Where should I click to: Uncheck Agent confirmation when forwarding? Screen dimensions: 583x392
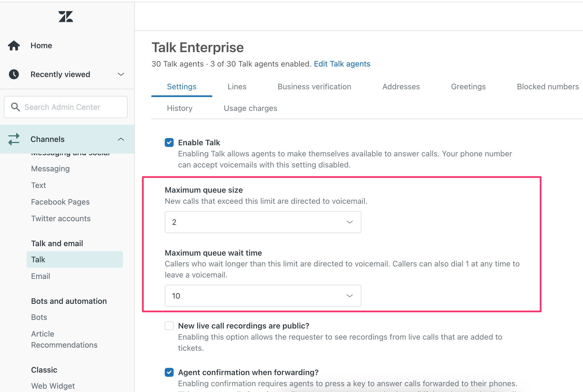tap(169, 372)
